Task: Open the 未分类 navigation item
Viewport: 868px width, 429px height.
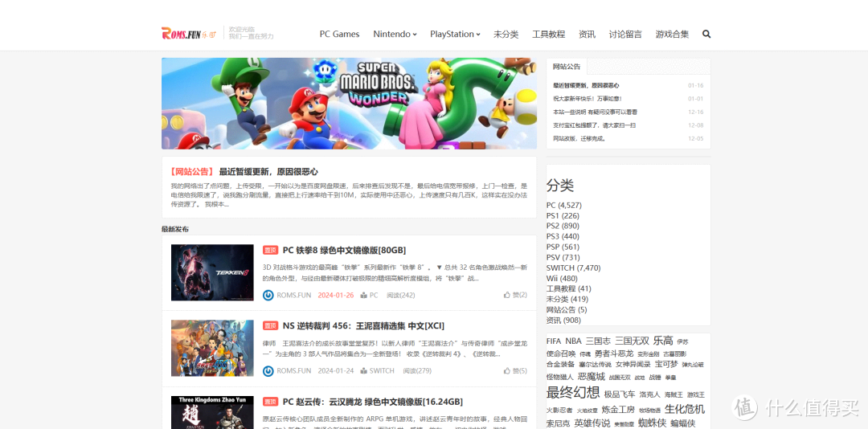Action: tap(506, 35)
